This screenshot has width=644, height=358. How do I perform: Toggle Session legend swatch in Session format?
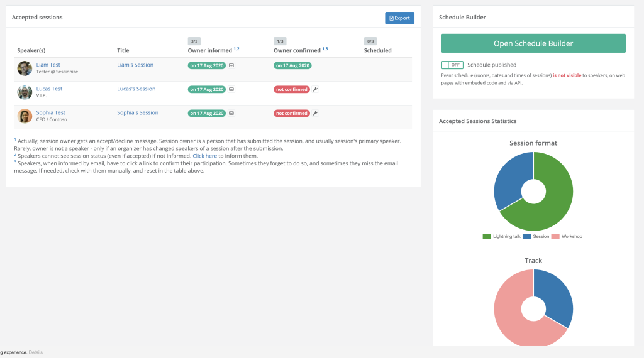pos(526,236)
